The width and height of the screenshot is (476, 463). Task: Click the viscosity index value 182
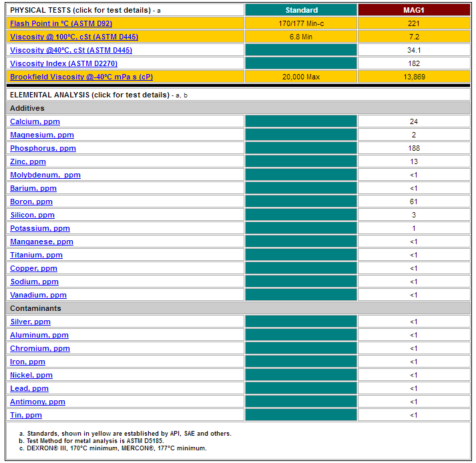point(414,63)
